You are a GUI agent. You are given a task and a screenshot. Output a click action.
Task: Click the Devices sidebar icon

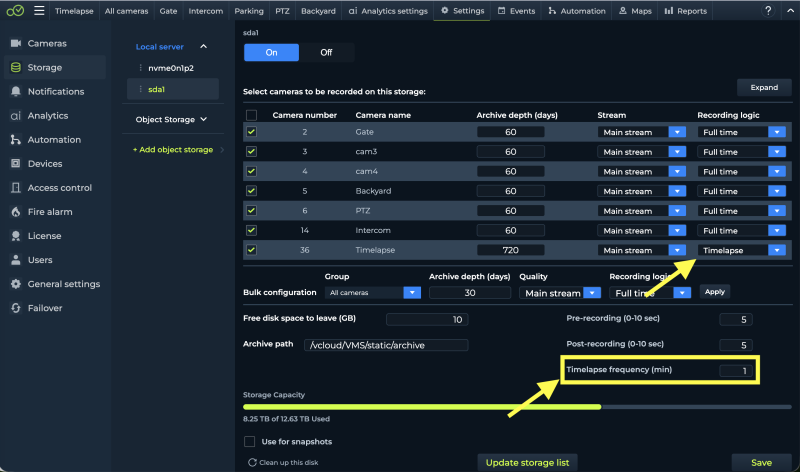coord(16,163)
